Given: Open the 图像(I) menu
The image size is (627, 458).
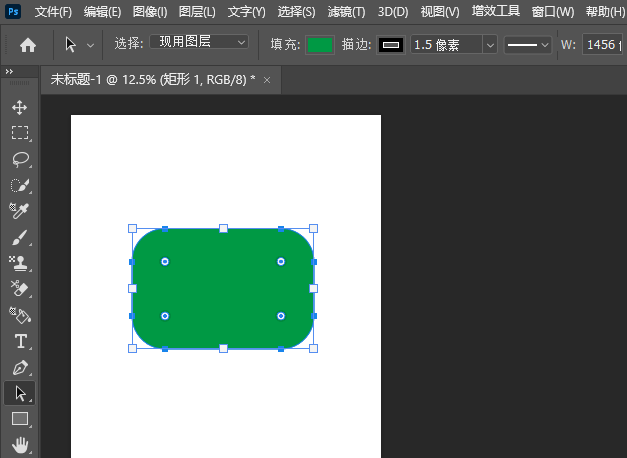Looking at the screenshot, I should tap(150, 12).
